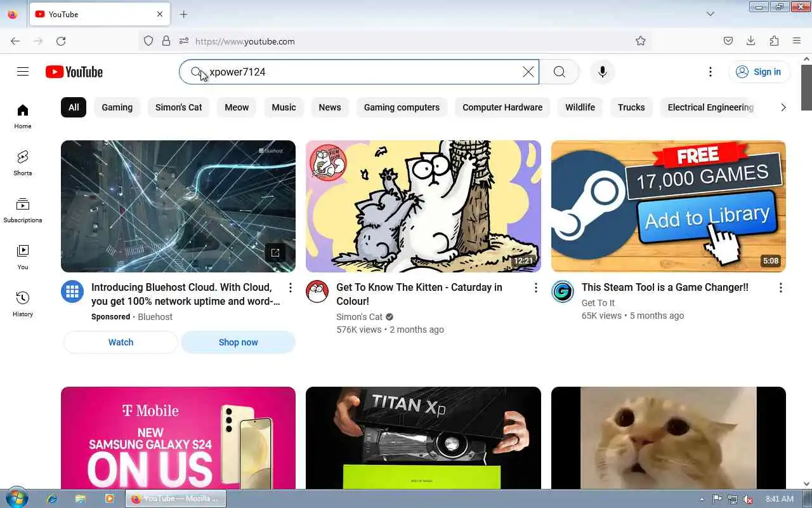Viewport: 812px width, 508px height.
Task: Click the page vertical scrollbar thumb
Action: pos(806,87)
